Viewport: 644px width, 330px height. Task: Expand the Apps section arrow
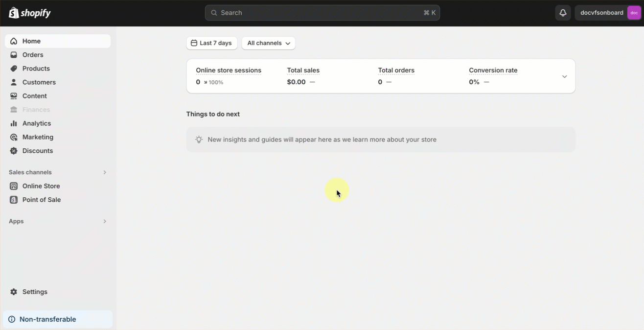[105, 221]
